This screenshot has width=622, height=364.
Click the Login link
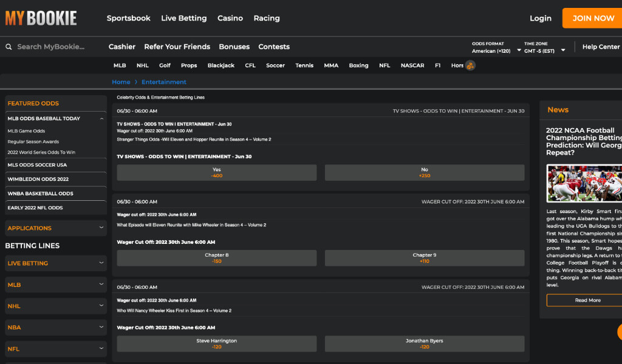[x=540, y=18]
